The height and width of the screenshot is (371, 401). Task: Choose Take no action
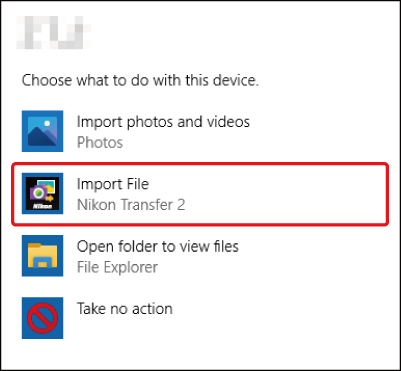tap(200, 318)
